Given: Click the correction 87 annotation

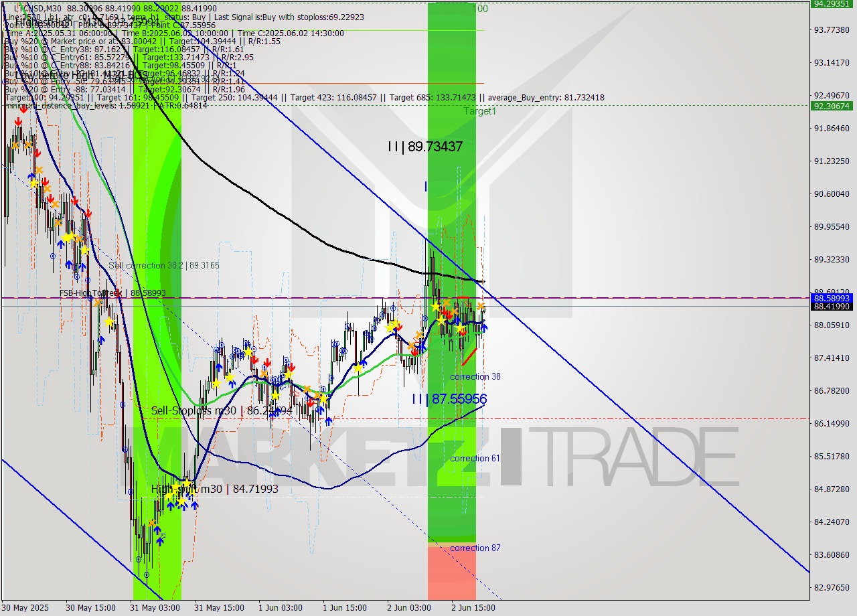Looking at the screenshot, I should point(474,548).
